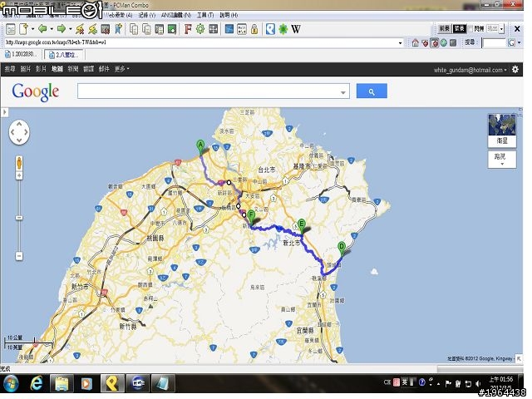This screenshot has height=399, width=532.
Task: Click the Google Maps search input field
Action: [x=208, y=91]
